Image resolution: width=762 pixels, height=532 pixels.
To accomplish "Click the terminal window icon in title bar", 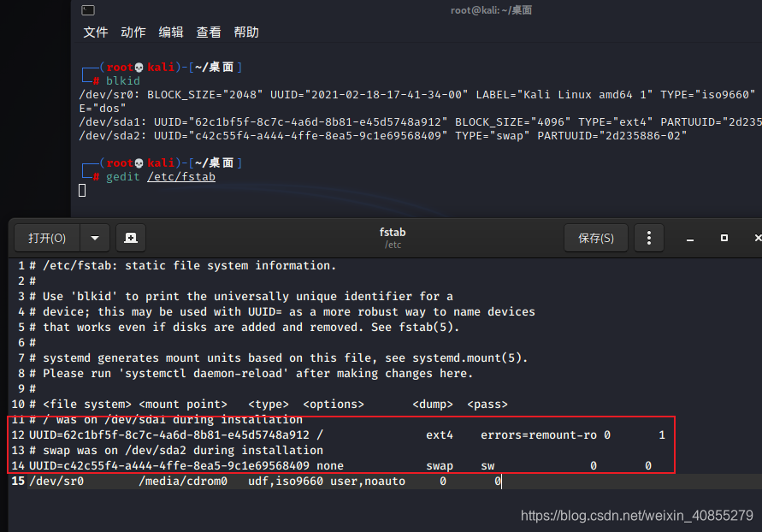I will click(x=88, y=10).
